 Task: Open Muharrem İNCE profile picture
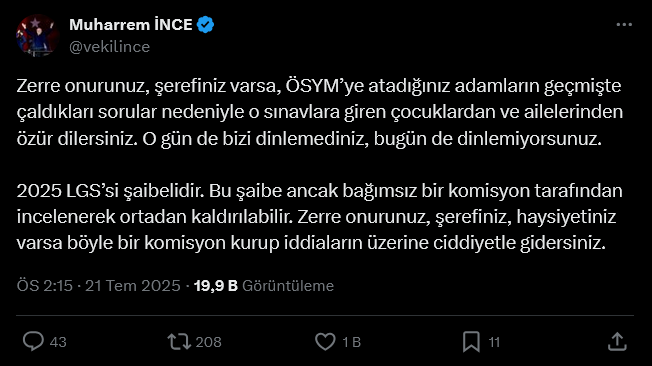tap(37, 35)
